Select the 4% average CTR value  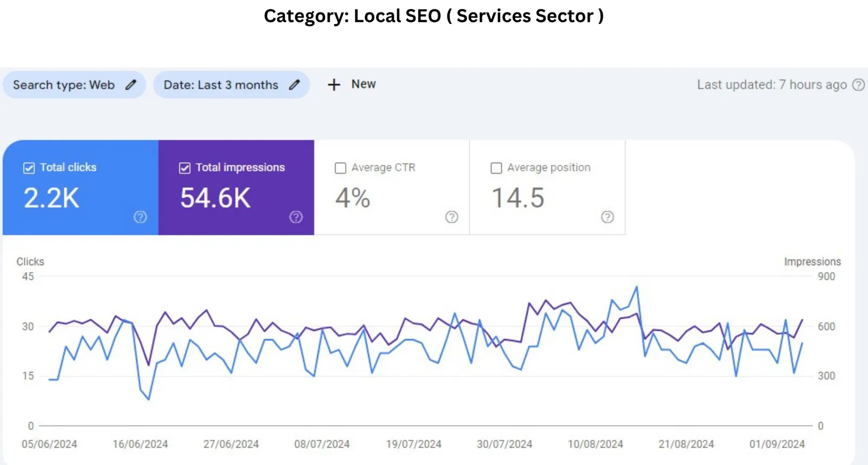pos(353,198)
